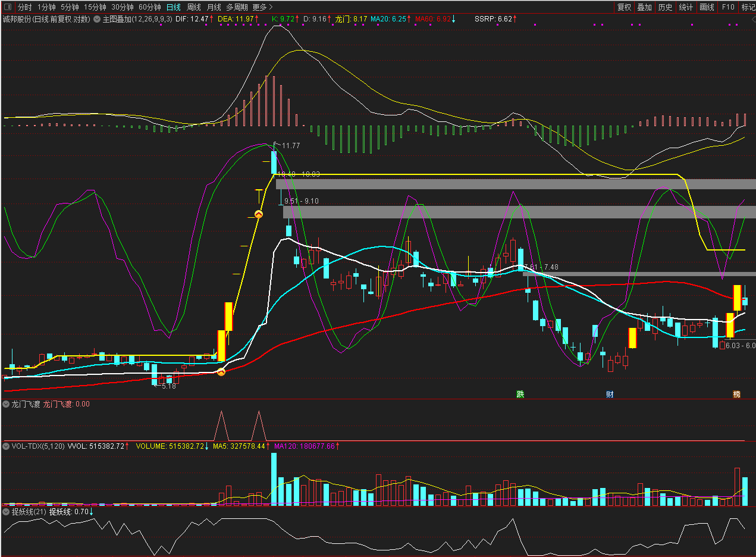Click the SSRP: 6.62 value
The width and height of the screenshot is (756, 557).
(493, 19)
